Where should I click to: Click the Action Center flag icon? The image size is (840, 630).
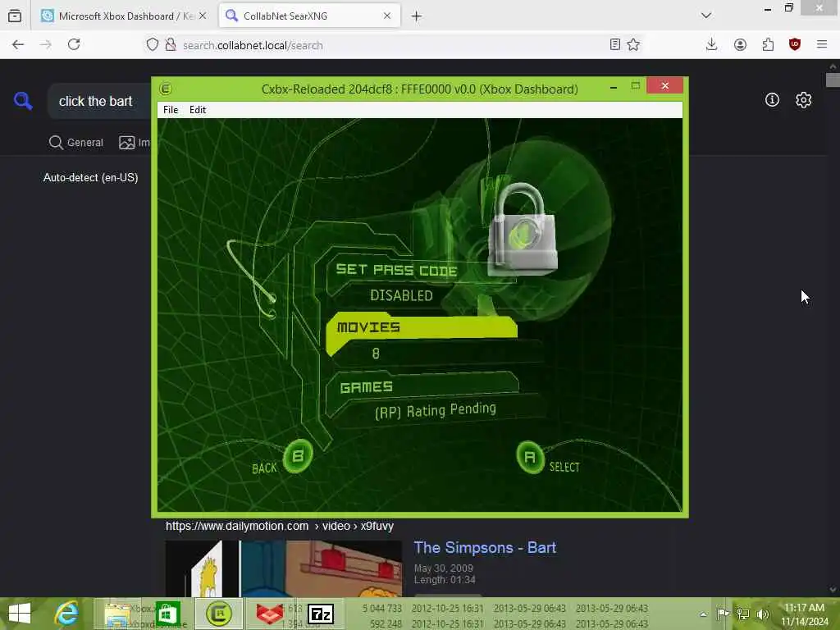click(723, 614)
